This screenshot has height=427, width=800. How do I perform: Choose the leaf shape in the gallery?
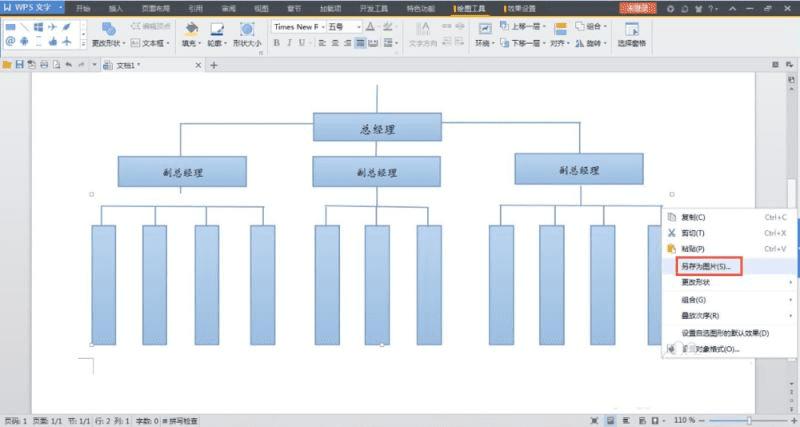pos(66,27)
